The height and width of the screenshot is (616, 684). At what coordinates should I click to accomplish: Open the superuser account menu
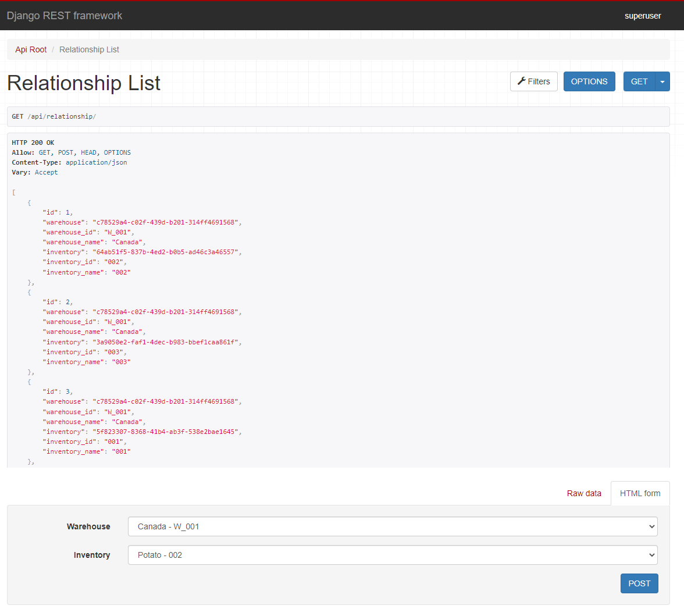coord(642,16)
